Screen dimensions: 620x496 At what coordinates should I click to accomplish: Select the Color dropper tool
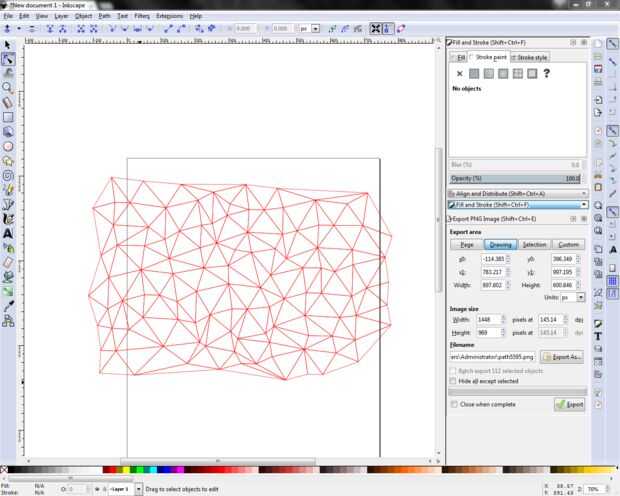8,307
